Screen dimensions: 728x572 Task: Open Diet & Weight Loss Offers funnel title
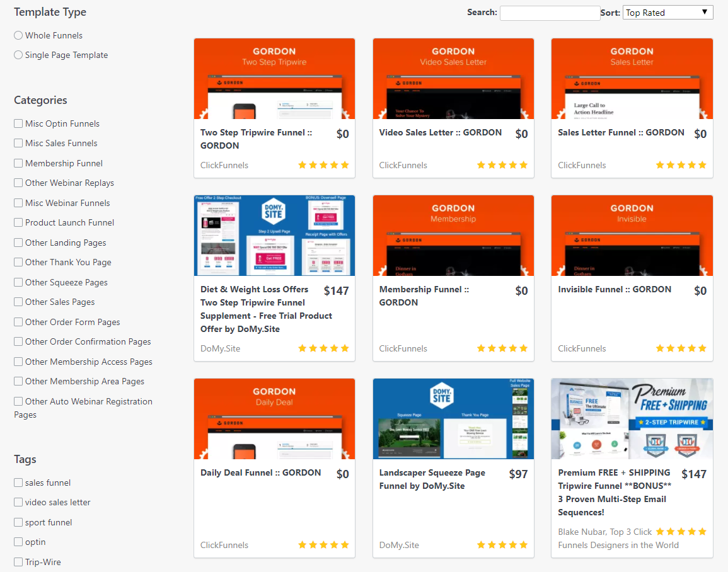pyautogui.click(x=266, y=309)
